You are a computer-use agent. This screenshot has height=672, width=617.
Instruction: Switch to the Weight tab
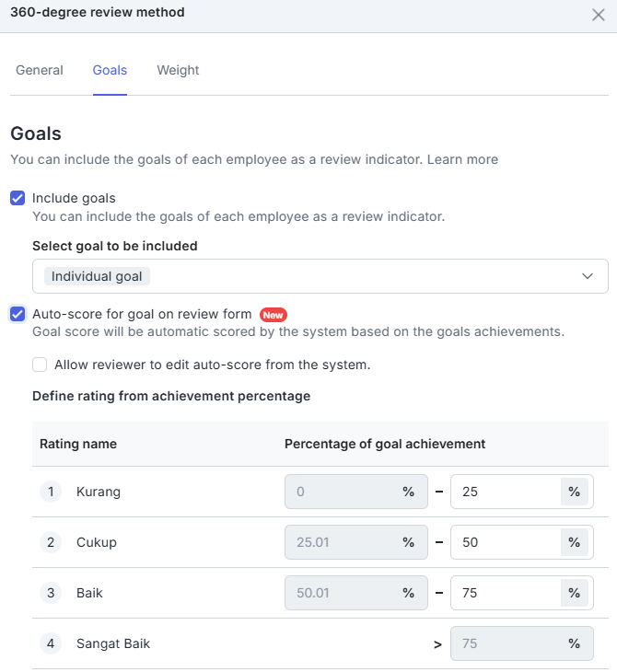point(178,70)
